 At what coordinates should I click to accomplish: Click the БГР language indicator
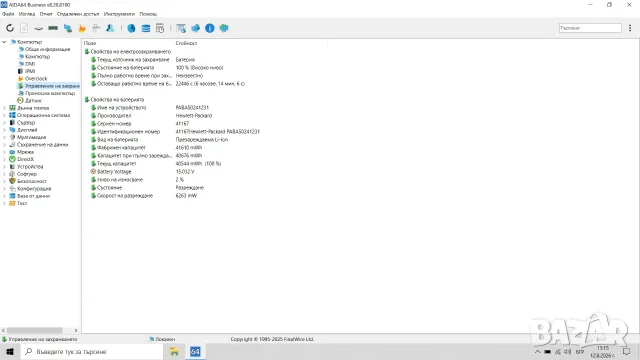[x=580, y=351]
